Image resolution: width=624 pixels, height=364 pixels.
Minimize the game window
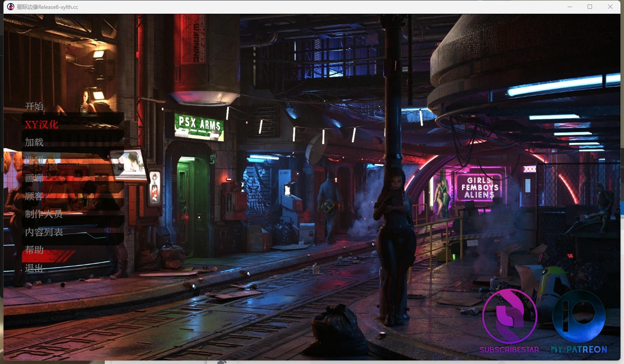(570, 7)
